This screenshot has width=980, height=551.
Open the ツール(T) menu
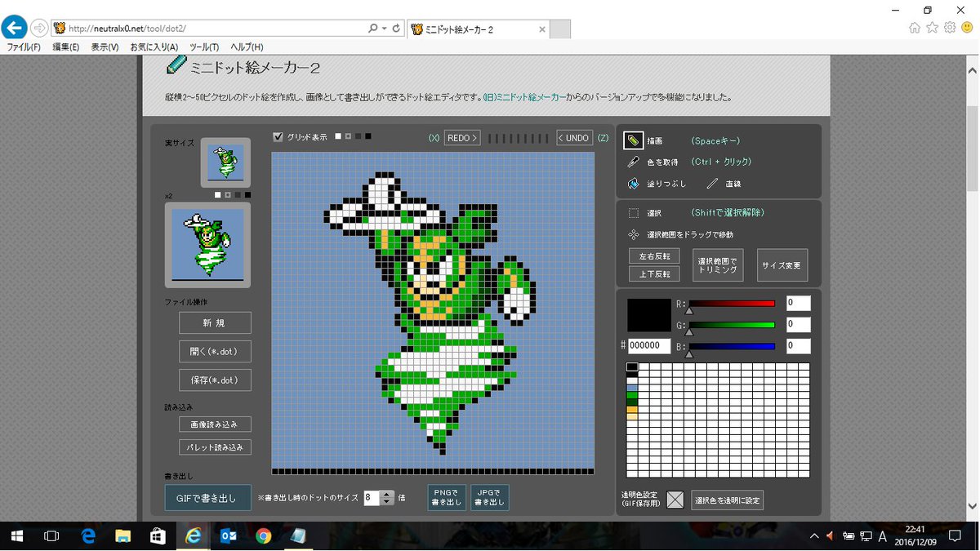tap(204, 47)
